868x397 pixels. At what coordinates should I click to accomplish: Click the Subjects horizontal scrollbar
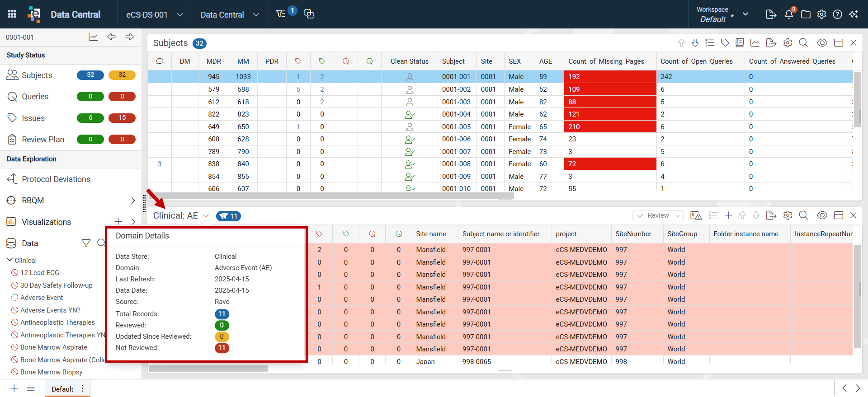[x=330, y=196]
